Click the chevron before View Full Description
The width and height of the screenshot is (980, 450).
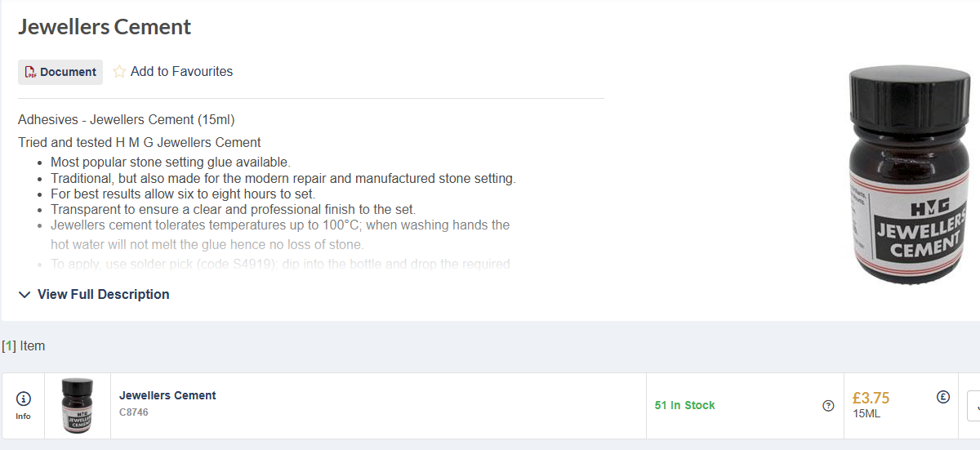(24, 295)
